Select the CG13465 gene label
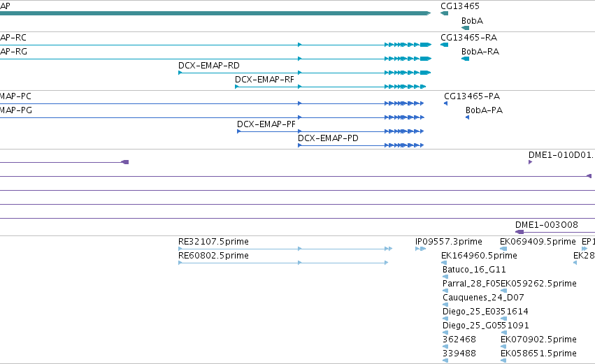Image resolution: width=595 pixels, height=364 pixels. 460,6
